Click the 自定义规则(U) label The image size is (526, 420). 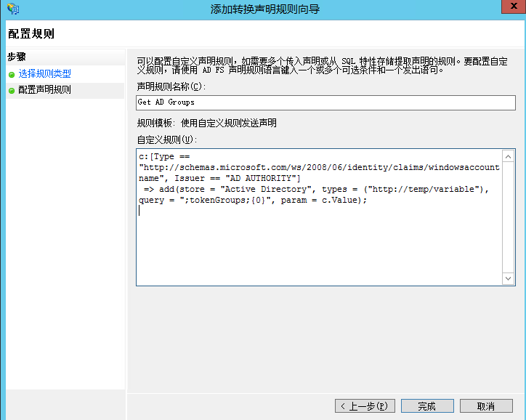click(166, 139)
